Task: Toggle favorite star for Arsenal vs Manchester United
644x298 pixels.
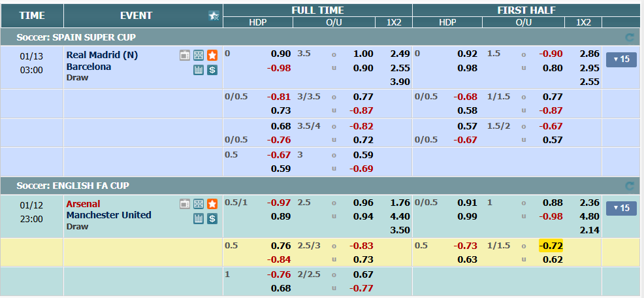Action: [x=212, y=204]
